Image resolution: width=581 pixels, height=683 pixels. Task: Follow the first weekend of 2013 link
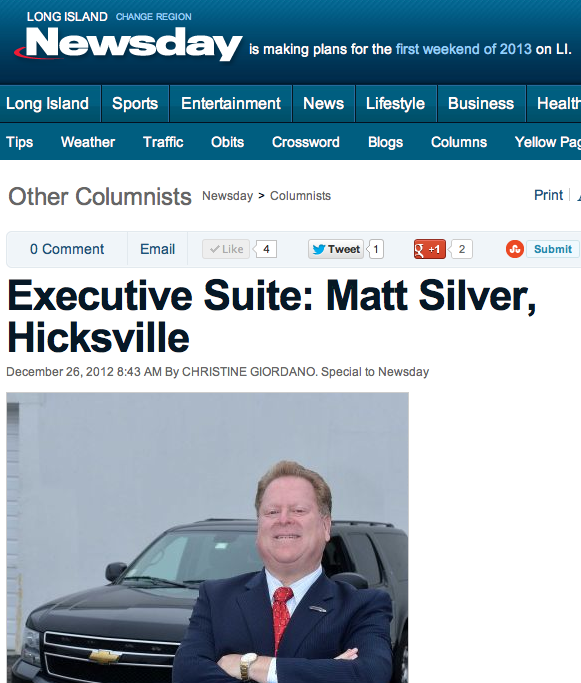coord(463,49)
